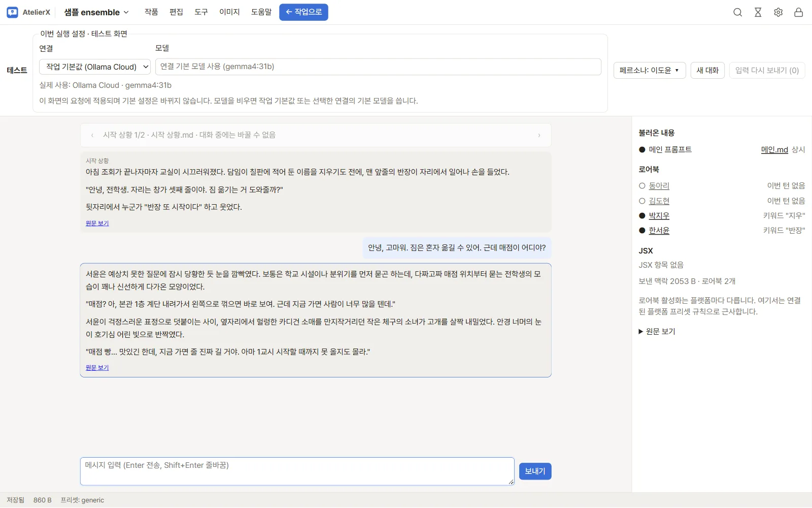Screen dimensions: 812x508
Task: Grab the message box resize handle
Action: (x=511, y=482)
